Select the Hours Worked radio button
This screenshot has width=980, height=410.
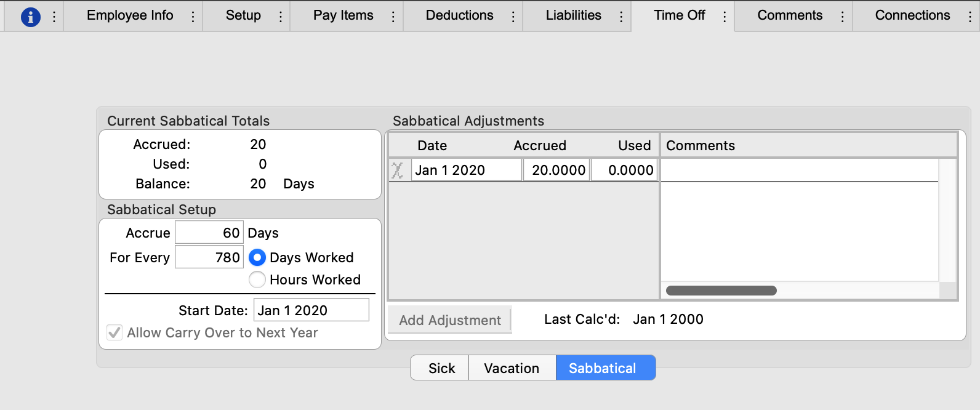coord(257,279)
